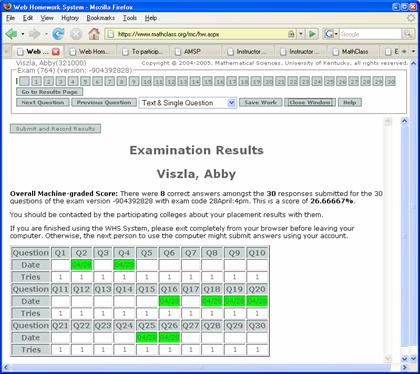
Task: Open the Edit menu
Action: click(28, 18)
